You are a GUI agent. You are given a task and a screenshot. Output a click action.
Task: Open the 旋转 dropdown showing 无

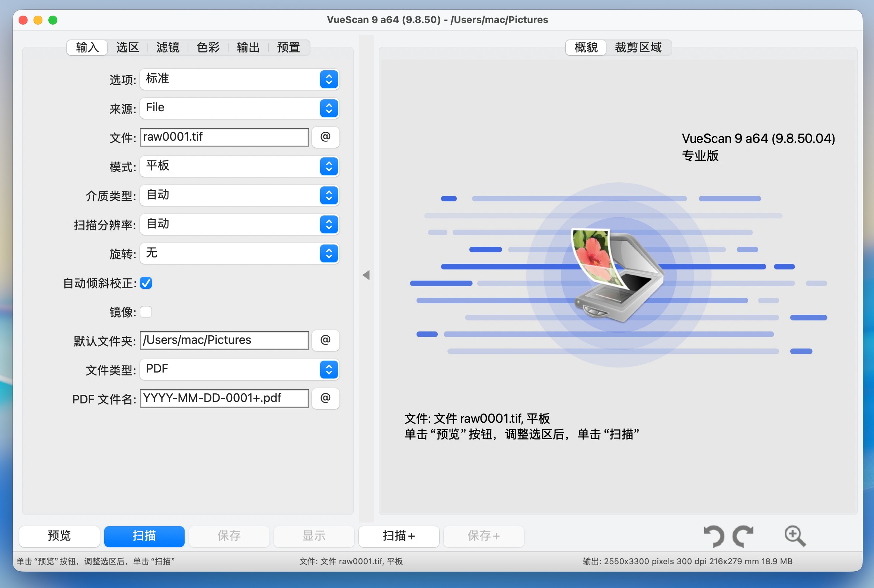(239, 253)
